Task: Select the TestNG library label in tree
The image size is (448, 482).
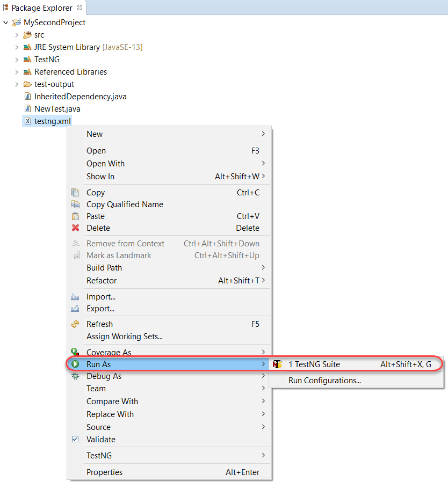Action: pyautogui.click(x=47, y=60)
